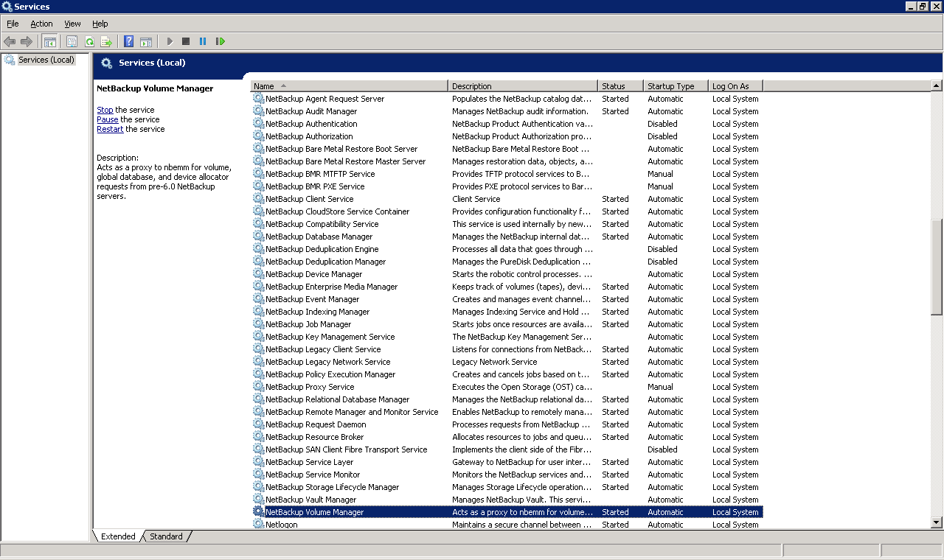This screenshot has height=560, width=944.
Task: Select NetBackup Storage Lifecycle Manager
Action: [507, 487]
